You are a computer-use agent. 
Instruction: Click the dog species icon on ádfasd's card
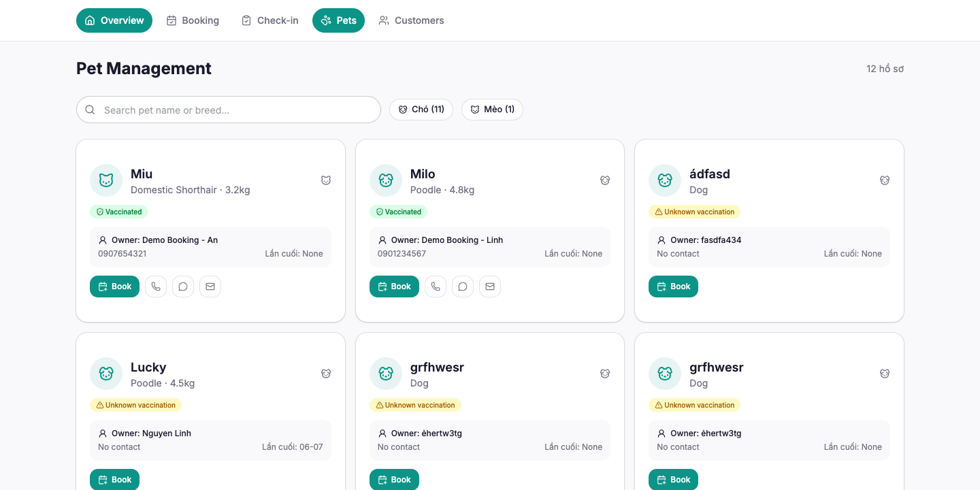click(x=885, y=180)
